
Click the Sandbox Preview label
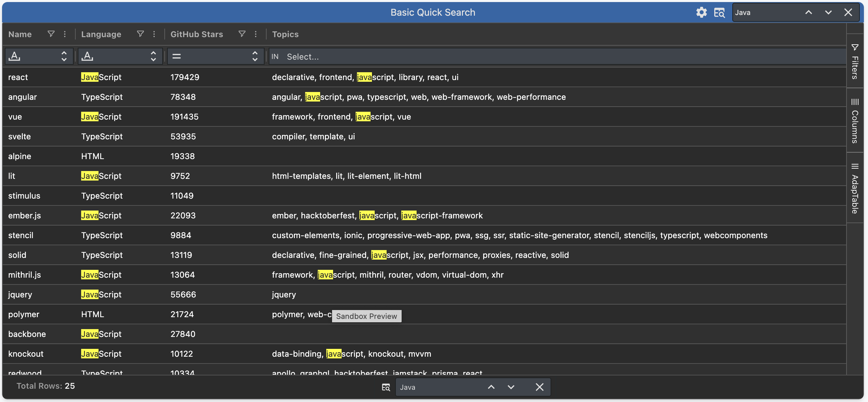coord(366,316)
